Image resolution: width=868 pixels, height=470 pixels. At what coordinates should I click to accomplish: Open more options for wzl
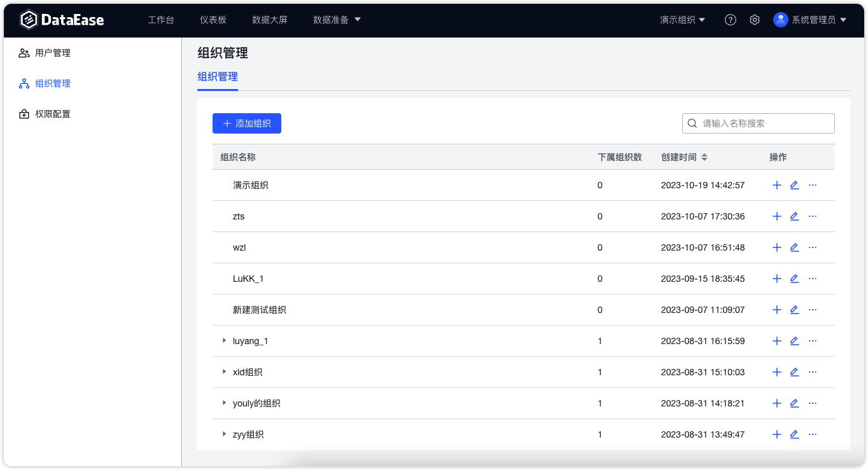pyautogui.click(x=813, y=247)
